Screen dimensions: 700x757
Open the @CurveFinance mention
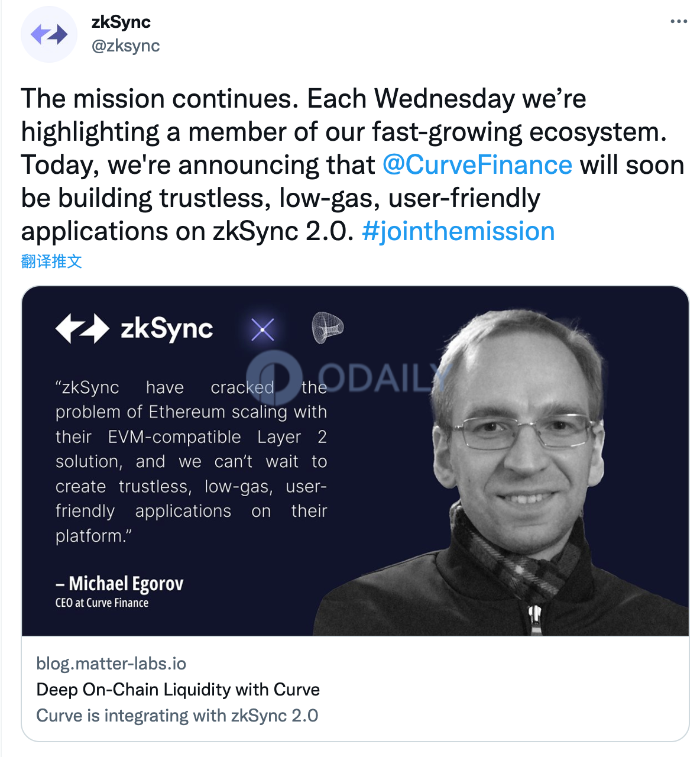477,165
